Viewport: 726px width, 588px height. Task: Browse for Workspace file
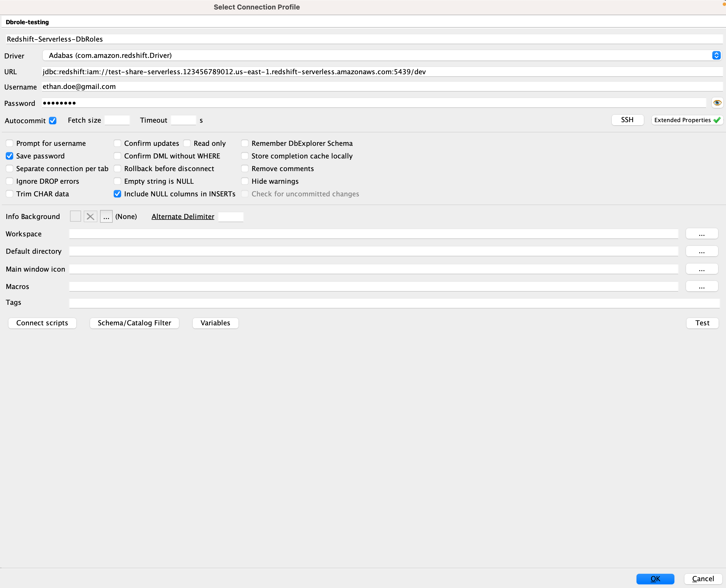(701, 234)
